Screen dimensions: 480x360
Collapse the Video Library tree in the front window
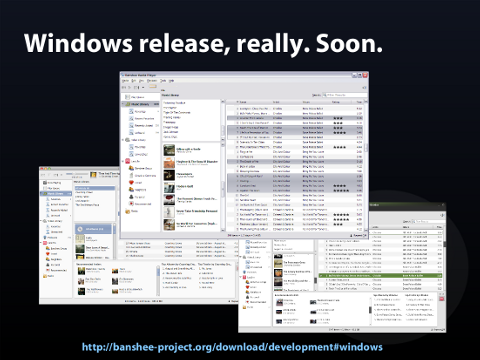123,140
